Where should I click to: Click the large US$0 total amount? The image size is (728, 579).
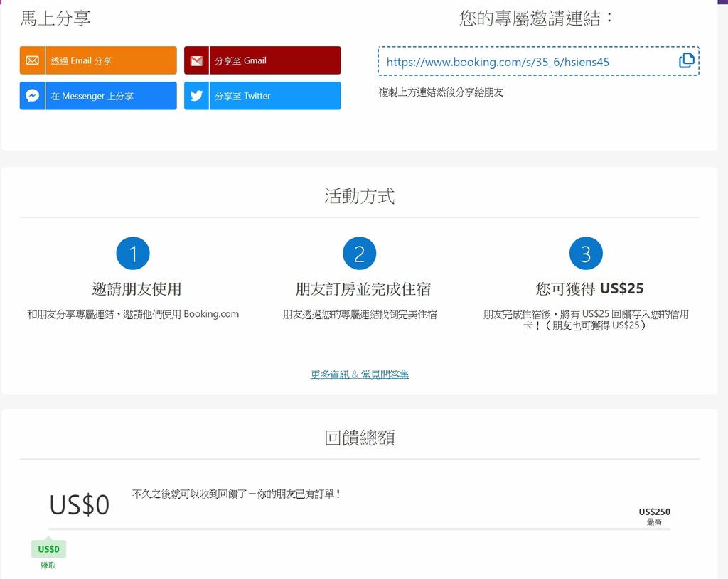click(x=80, y=505)
